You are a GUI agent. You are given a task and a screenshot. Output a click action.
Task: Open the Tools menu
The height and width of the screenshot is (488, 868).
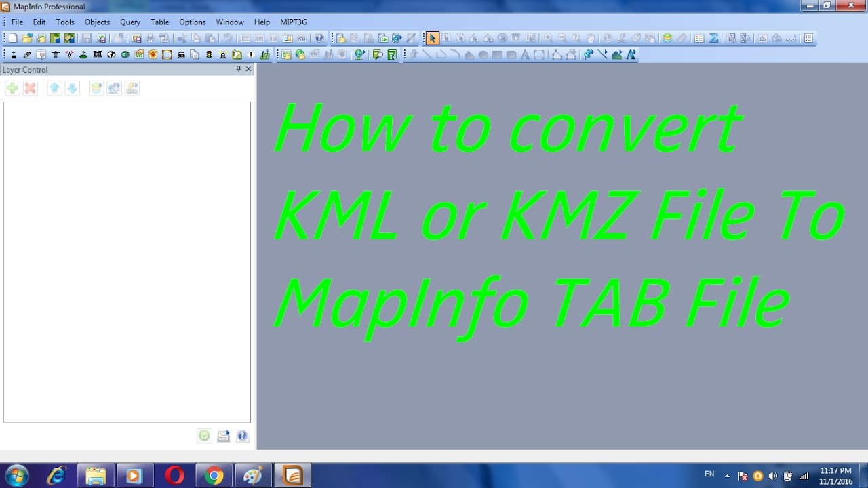[65, 22]
